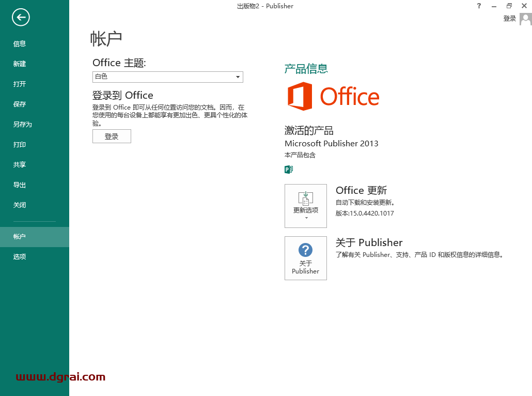Viewport: 532px width, 396px height.
Task: Expand the Office 主题 dropdown showing 白色
Action: [168, 77]
